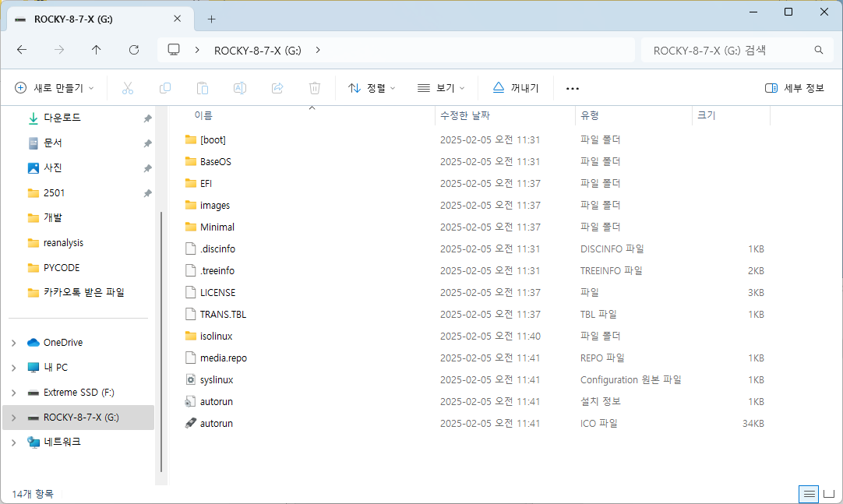Click the Delete trash can icon
This screenshot has width=843, height=504.
[x=315, y=88]
